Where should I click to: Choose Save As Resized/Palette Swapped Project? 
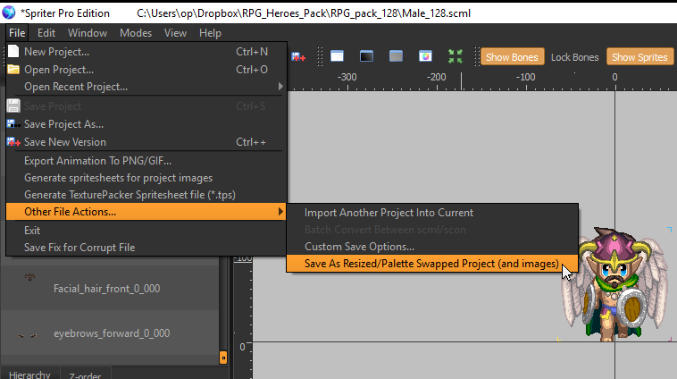(x=432, y=263)
